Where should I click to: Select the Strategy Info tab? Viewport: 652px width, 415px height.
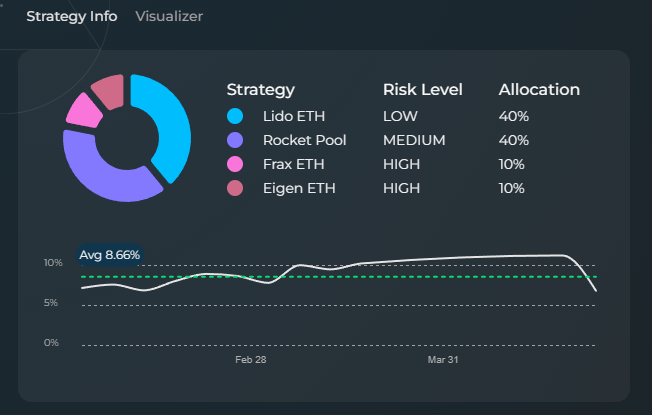pyautogui.click(x=71, y=17)
